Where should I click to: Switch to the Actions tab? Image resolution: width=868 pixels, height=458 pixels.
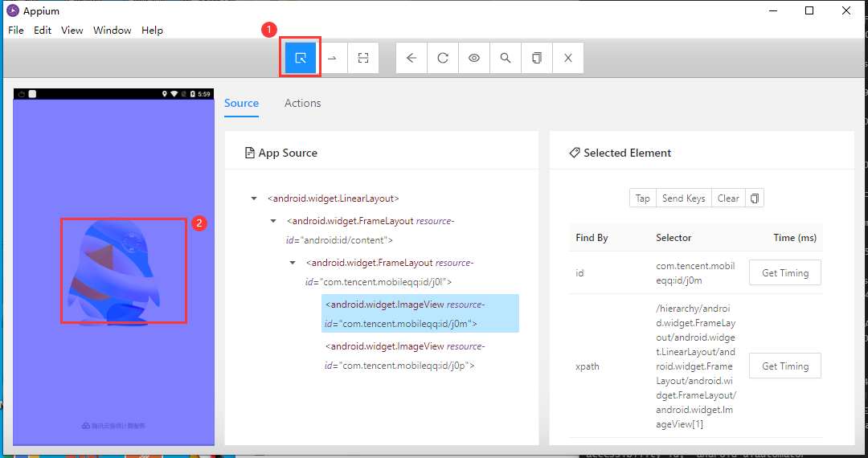(x=303, y=104)
